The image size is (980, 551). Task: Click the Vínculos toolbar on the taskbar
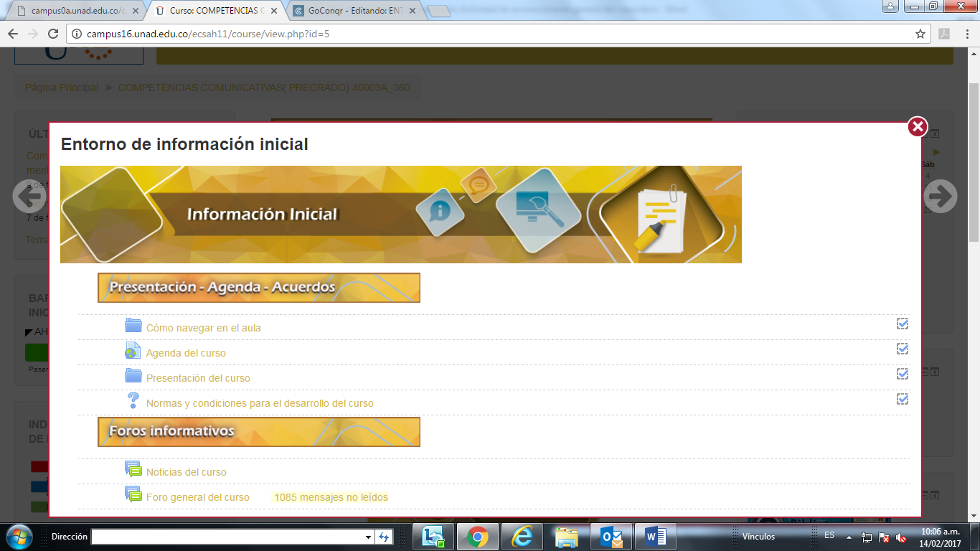[758, 537]
